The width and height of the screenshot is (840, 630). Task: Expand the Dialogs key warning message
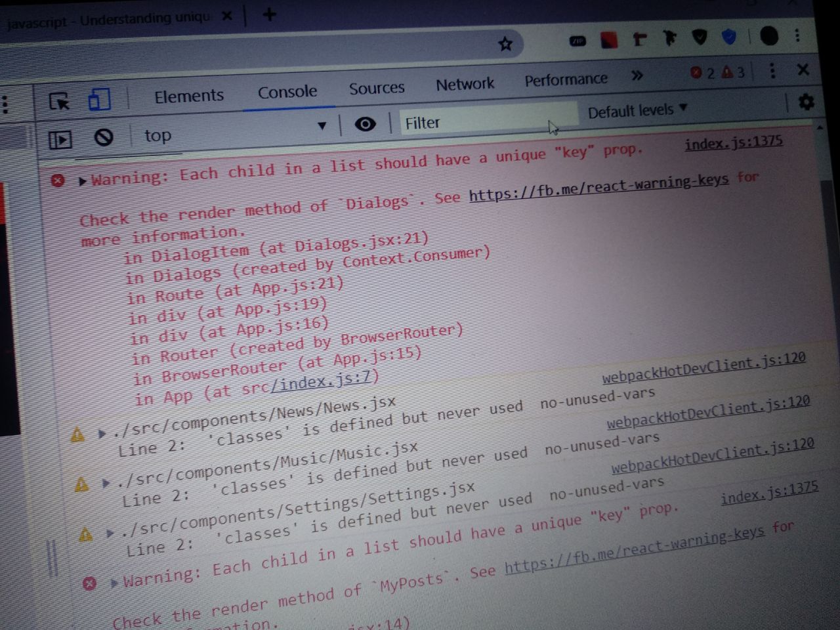point(82,180)
